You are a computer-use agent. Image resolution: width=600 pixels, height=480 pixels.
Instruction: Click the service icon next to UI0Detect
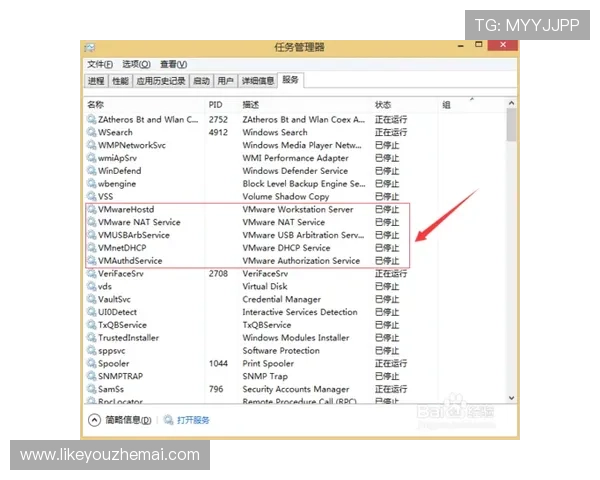point(91,312)
